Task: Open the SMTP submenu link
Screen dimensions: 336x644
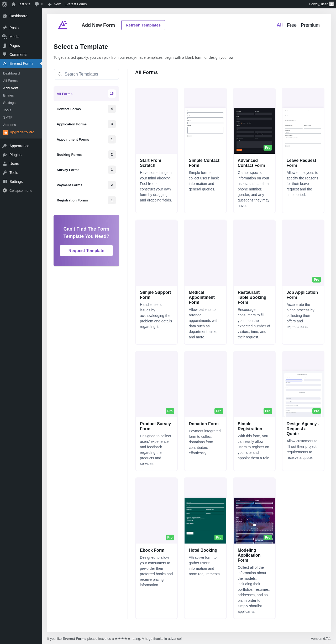Action: coord(8,118)
